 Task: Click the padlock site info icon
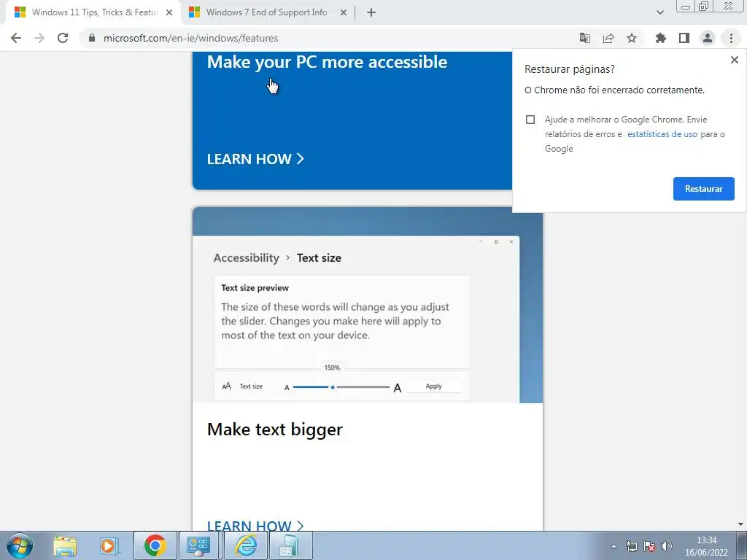(x=92, y=38)
